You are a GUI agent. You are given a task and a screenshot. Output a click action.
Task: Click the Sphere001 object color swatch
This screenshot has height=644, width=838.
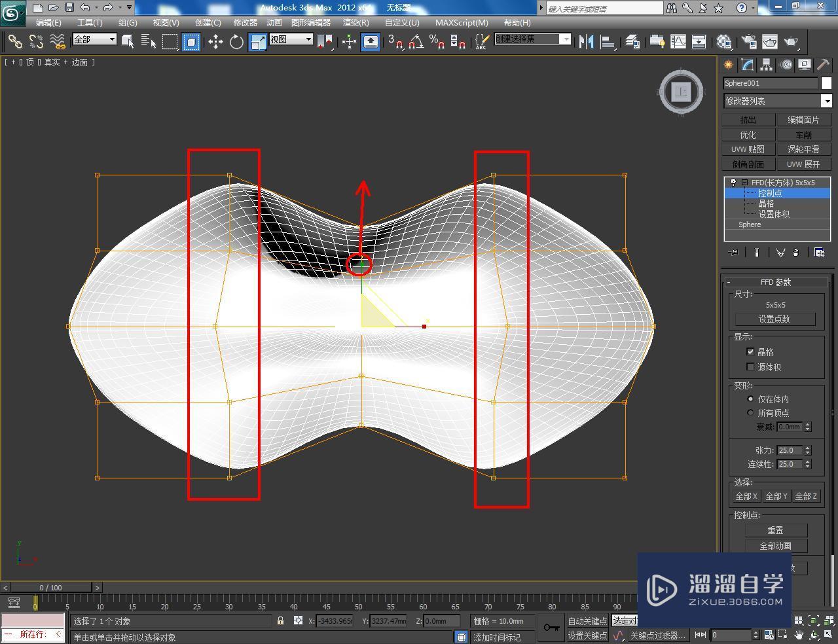pos(826,83)
